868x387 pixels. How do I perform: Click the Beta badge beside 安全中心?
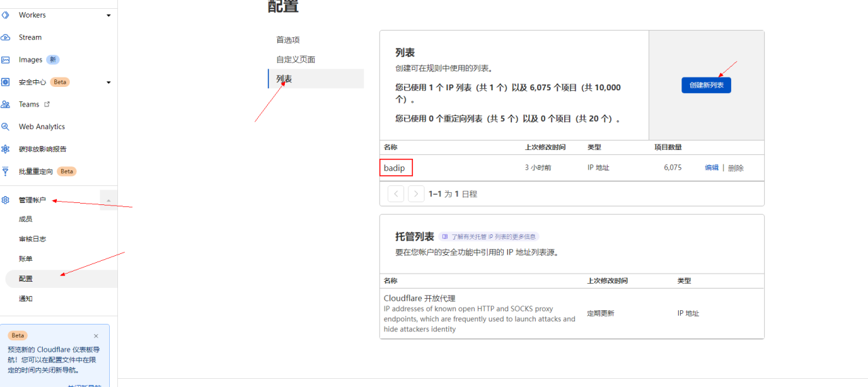[60, 82]
